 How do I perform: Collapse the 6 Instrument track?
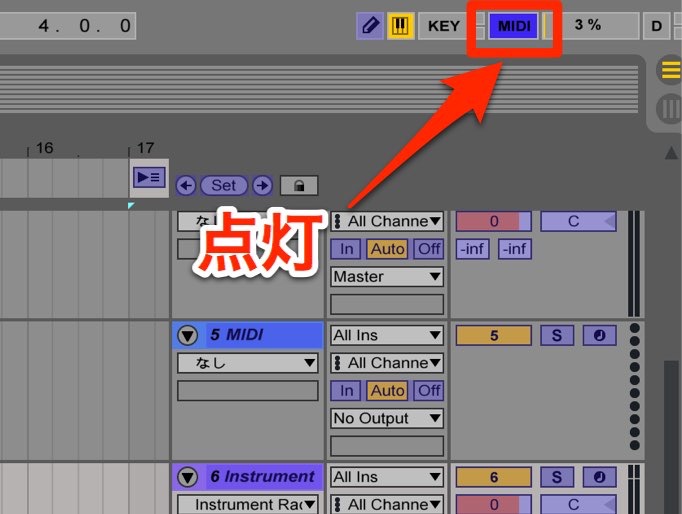(x=188, y=477)
